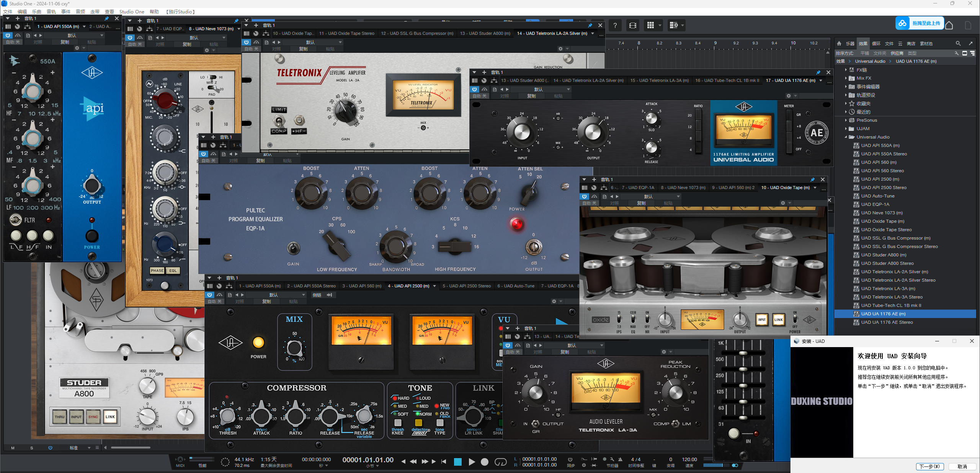Toggle power bypass on LA-2A plugin window
Image resolution: width=980 pixels, height=473 pixels.
[247, 42]
